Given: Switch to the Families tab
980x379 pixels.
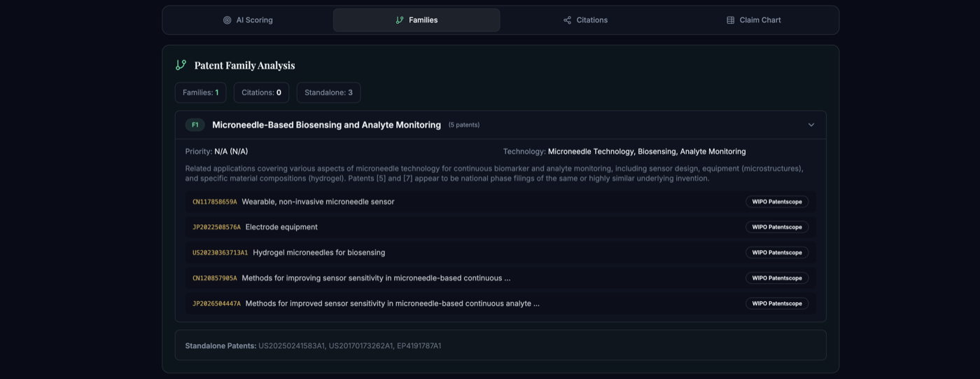Looking at the screenshot, I should pos(416,20).
